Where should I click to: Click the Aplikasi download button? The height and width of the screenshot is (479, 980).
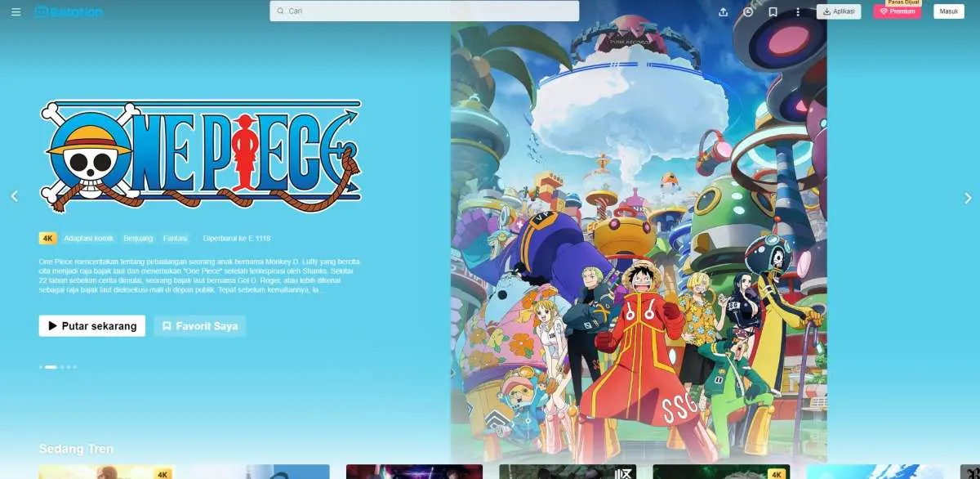pos(838,11)
